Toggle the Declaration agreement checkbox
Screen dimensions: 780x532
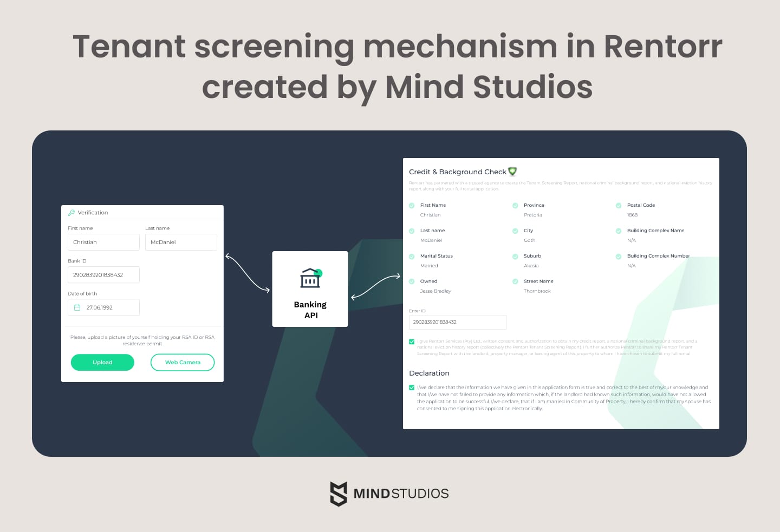pyautogui.click(x=412, y=387)
